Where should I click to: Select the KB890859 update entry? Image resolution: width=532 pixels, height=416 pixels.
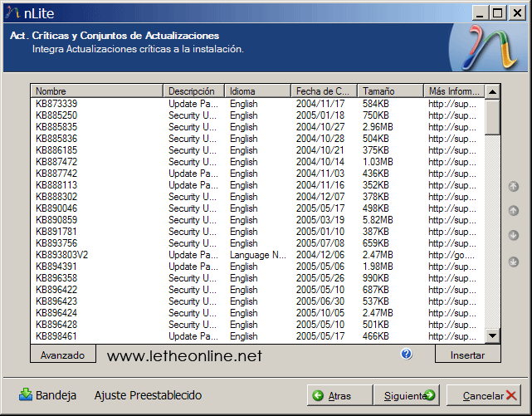click(258, 219)
